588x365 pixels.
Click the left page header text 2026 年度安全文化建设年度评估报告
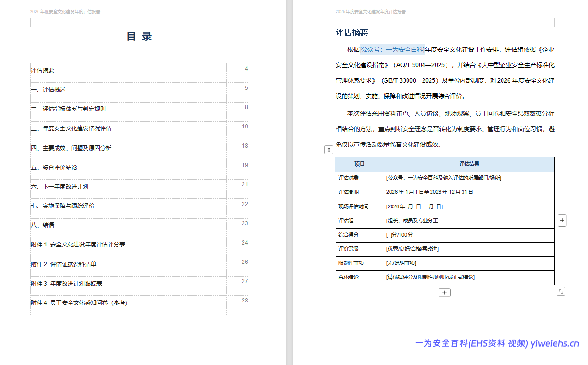tap(65, 12)
